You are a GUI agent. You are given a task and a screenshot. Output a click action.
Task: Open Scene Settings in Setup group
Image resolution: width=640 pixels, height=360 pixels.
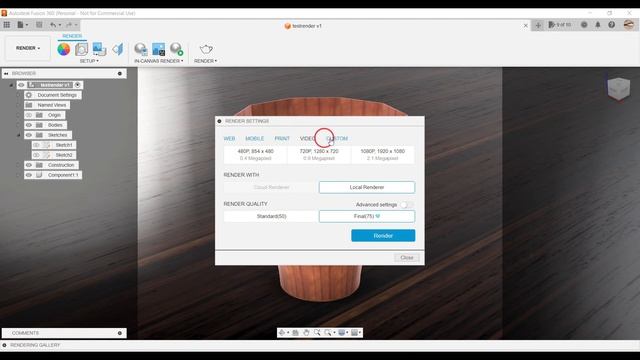[82, 49]
